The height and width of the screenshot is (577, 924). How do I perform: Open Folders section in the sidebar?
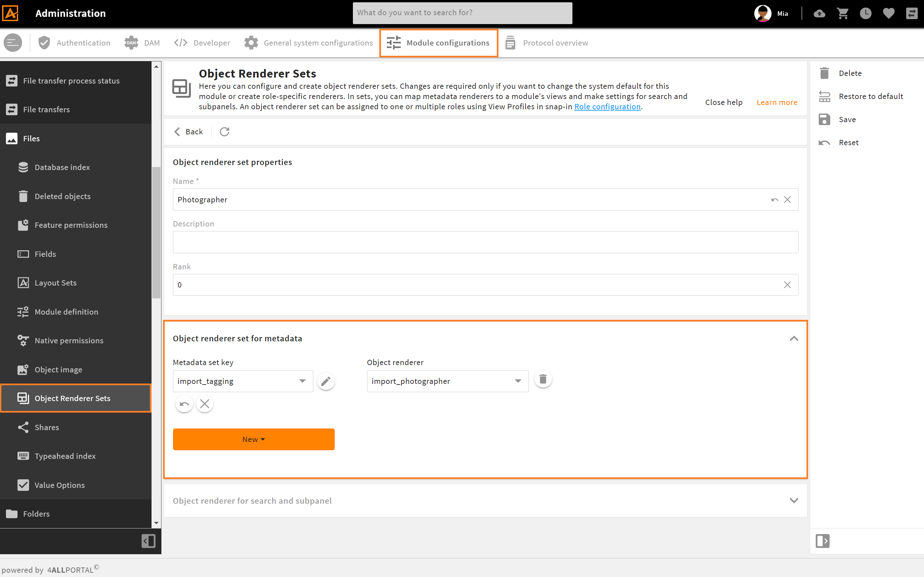tap(76, 514)
